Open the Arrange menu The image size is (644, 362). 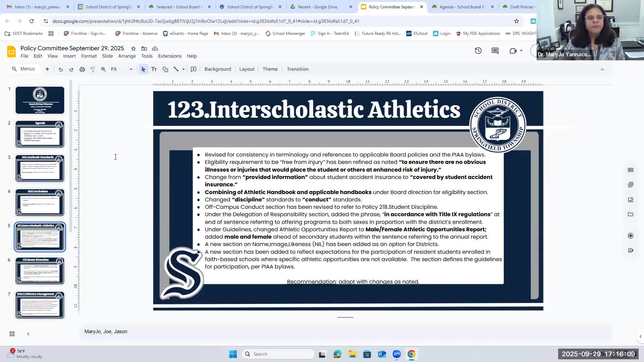[x=127, y=56]
